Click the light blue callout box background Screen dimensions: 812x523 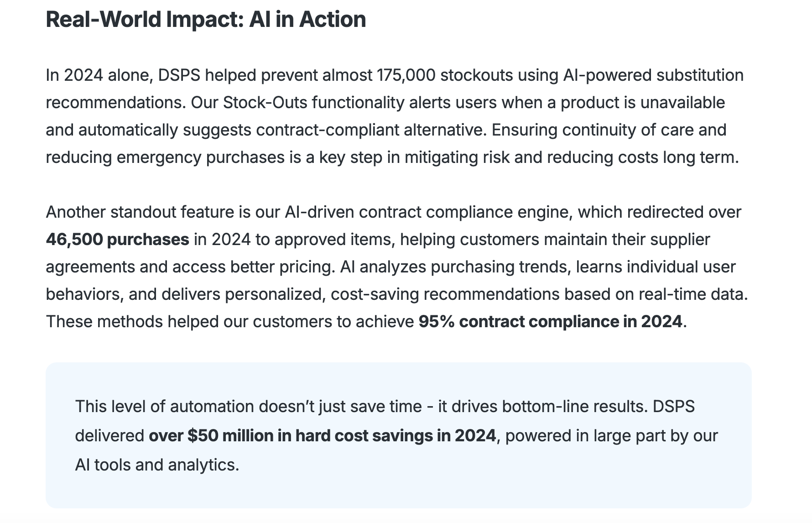click(398, 435)
